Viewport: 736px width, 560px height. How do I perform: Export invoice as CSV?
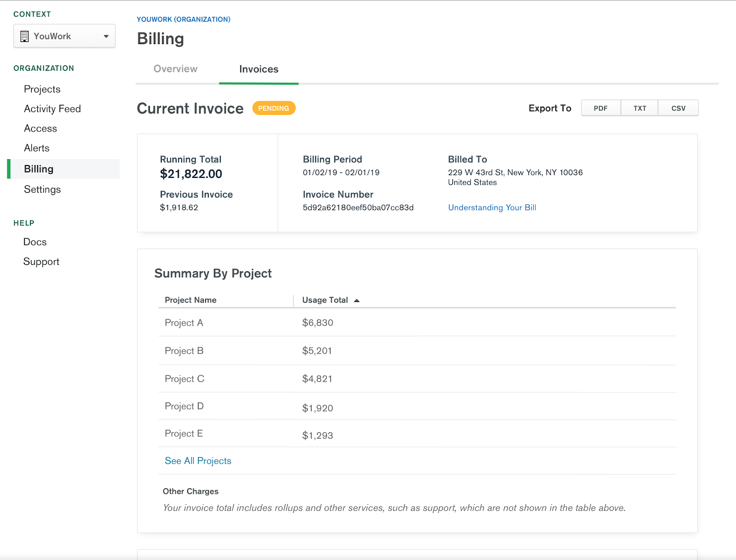678,109
